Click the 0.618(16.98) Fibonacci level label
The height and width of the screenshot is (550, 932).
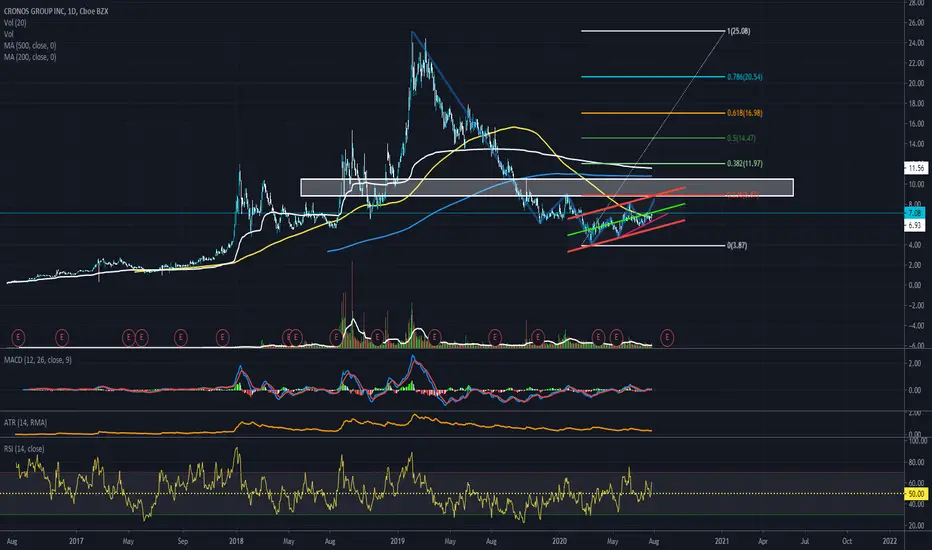coord(745,112)
